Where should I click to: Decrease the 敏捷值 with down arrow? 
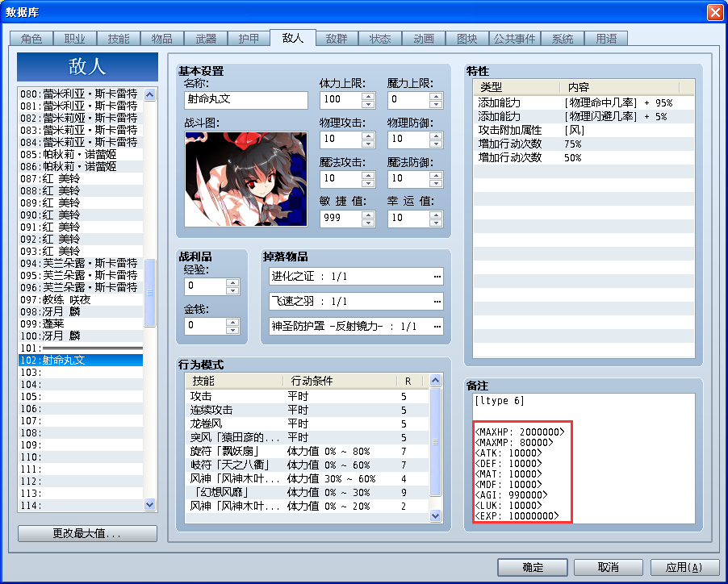(x=368, y=222)
